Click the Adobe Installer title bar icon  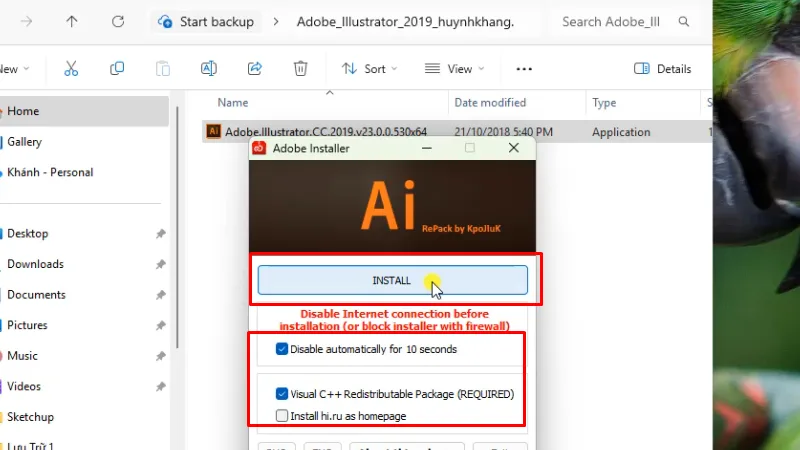[259, 148]
